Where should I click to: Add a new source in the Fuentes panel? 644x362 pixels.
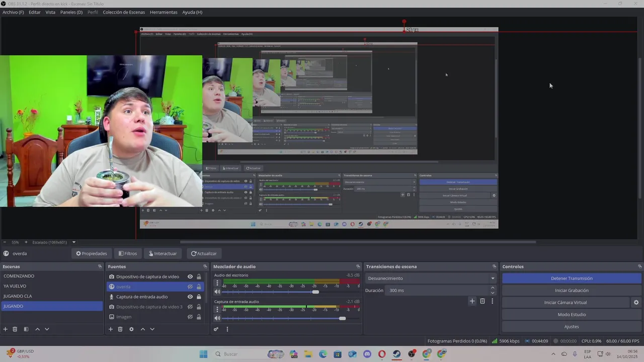(111, 329)
